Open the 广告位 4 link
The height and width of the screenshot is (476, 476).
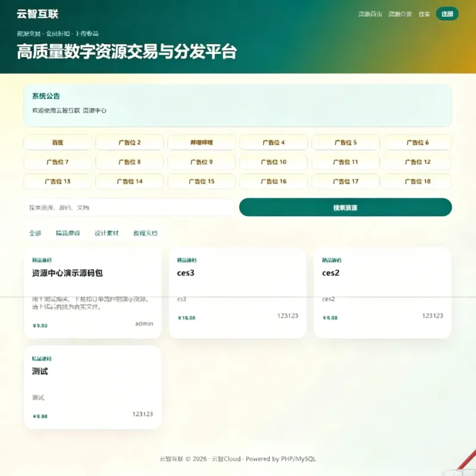coord(274,142)
